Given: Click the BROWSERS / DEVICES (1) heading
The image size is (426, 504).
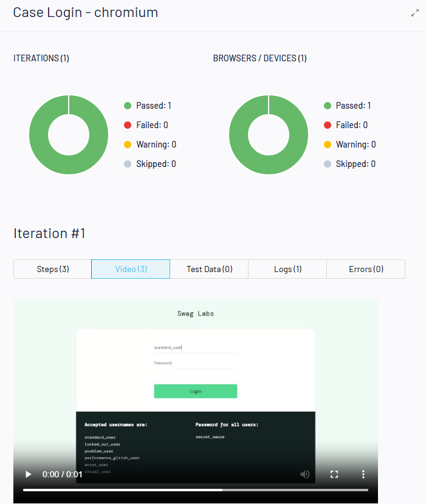Looking at the screenshot, I should click(x=259, y=58).
